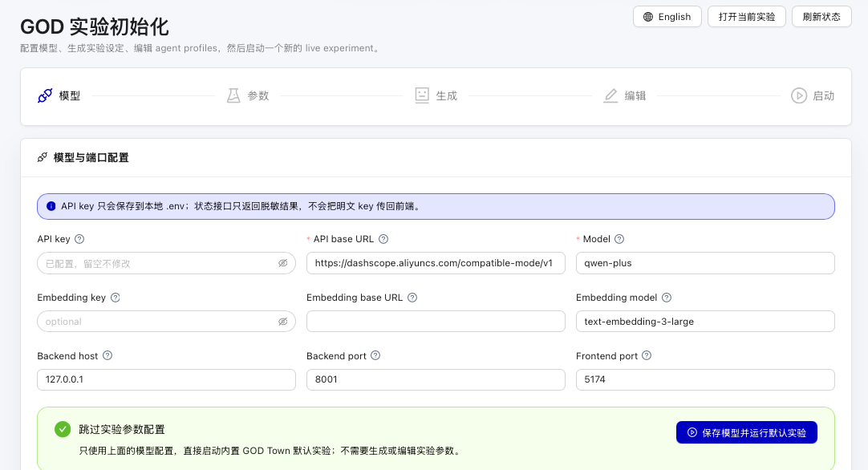Go to the 模型 step tab
The width and height of the screenshot is (868, 470).
[x=59, y=95]
